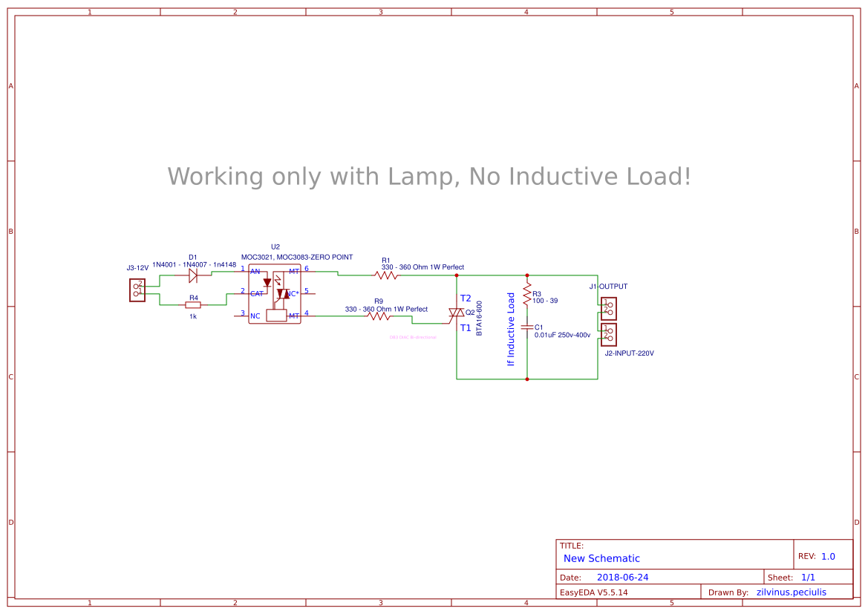Click the zilvinus.peciulis drawn-by name

point(791,592)
